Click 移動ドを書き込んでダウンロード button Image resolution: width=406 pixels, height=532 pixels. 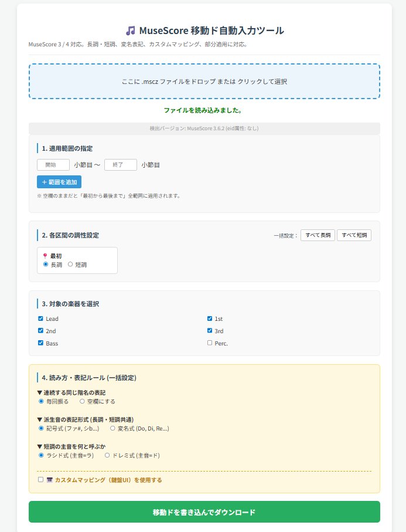pyautogui.click(x=204, y=511)
